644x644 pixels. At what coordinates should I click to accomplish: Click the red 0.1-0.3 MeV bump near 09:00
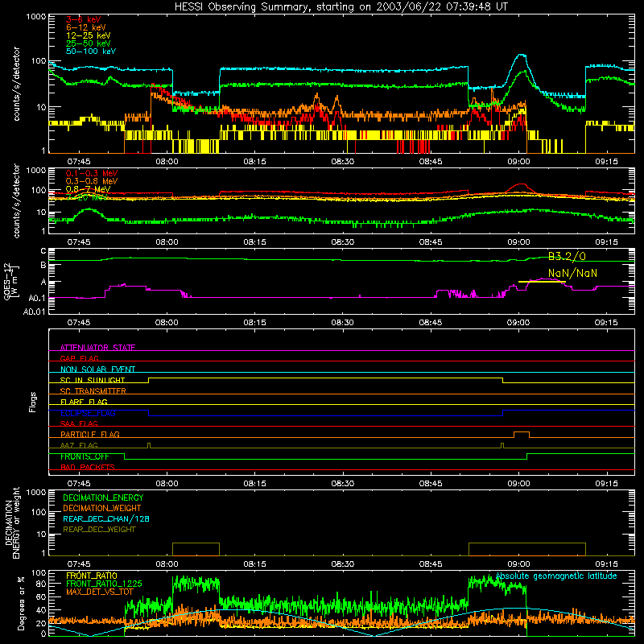click(x=521, y=185)
